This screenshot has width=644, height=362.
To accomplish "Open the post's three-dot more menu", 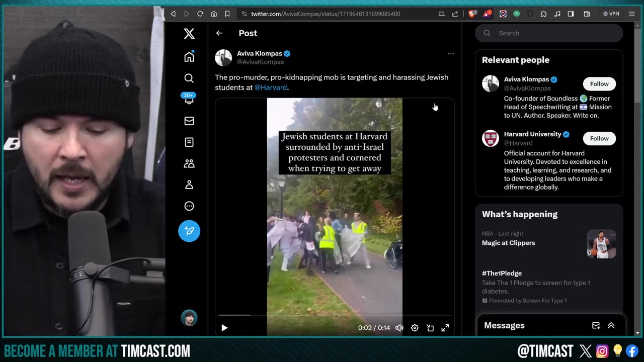I will 451,53.
